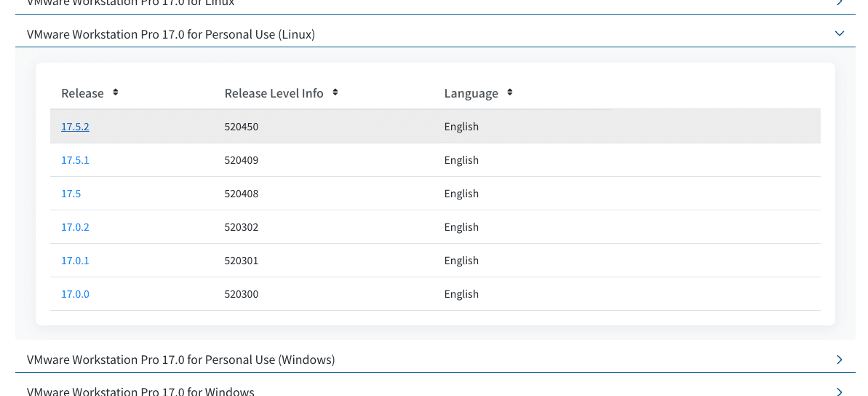Collapse Personal Use (Linux) section chevron
The height and width of the screenshot is (396, 868).
839,33
